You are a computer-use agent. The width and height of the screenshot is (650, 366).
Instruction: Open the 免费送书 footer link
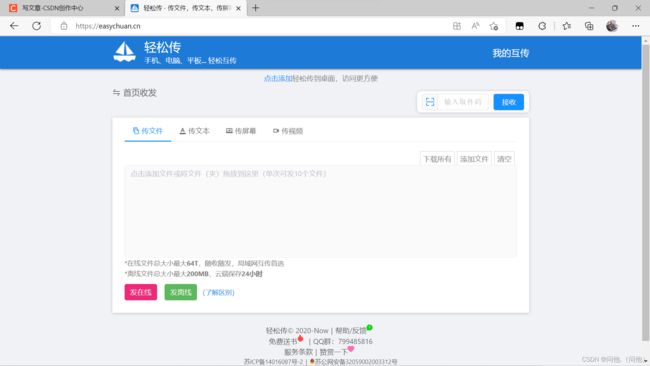[283, 342]
